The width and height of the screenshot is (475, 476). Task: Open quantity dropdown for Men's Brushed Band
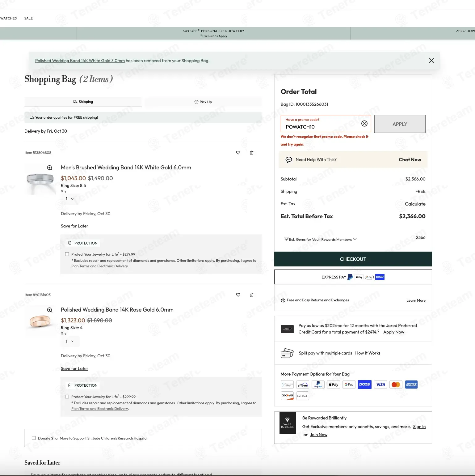70,199
